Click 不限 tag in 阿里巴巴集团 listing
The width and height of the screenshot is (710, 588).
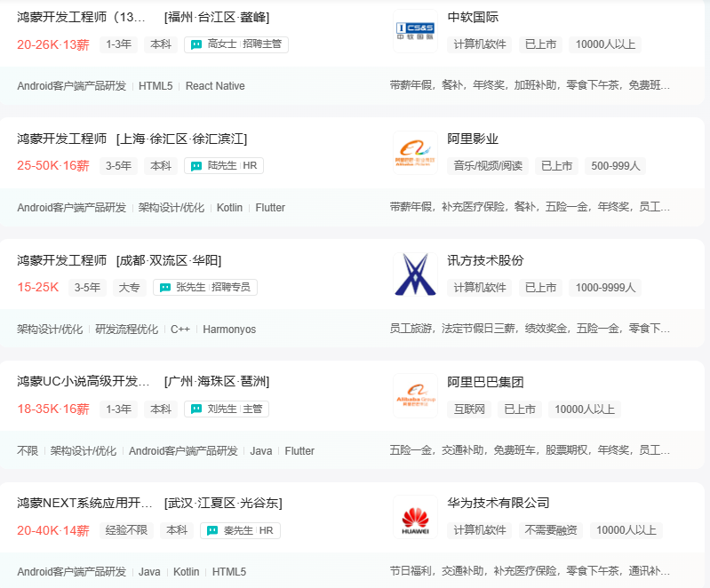click(x=28, y=451)
